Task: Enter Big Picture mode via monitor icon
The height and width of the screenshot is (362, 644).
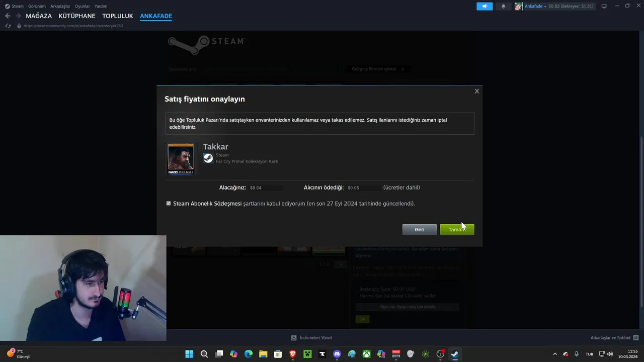Action: click(604, 6)
